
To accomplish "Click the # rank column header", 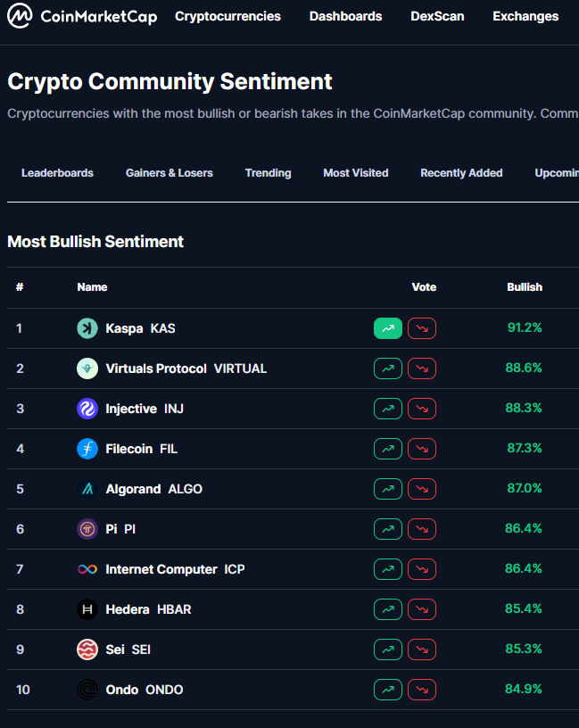I will tap(20, 287).
